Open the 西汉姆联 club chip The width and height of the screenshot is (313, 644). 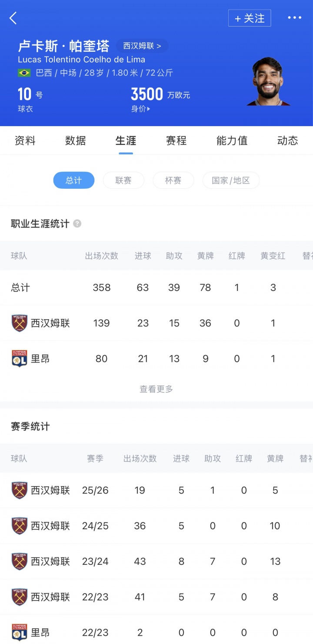click(x=142, y=46)
